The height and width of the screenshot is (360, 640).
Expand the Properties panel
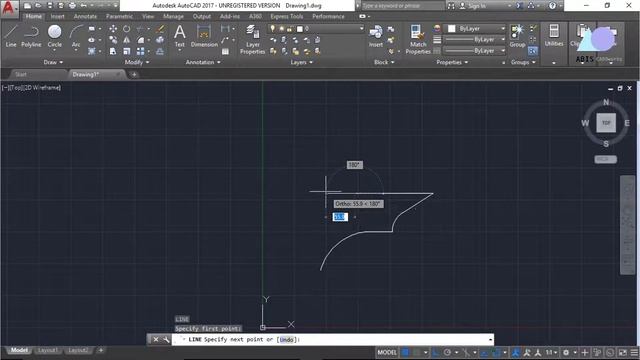452,62
